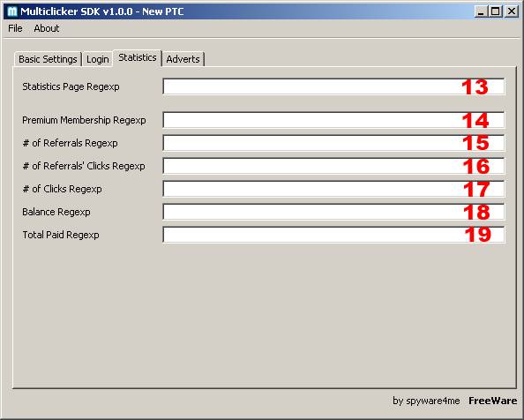Minimize the Multiclicker SDK window

click(x=481, y=11)
